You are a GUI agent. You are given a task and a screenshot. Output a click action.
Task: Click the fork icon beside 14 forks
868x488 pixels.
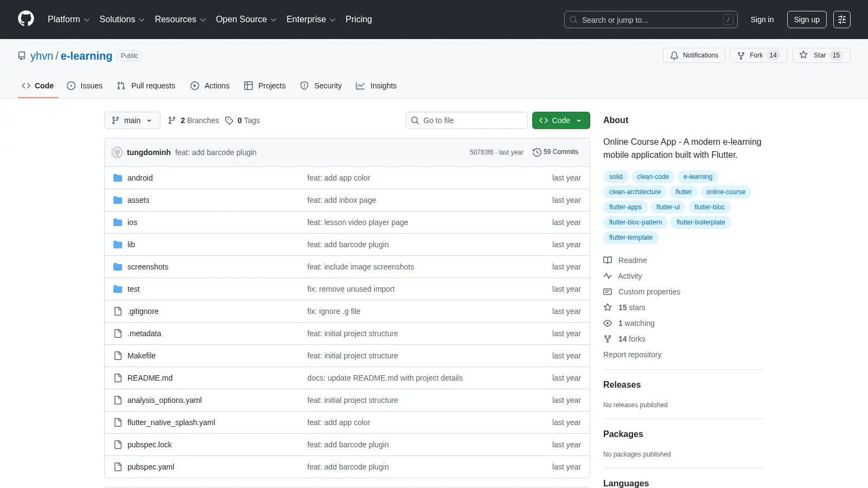[608, 339]
